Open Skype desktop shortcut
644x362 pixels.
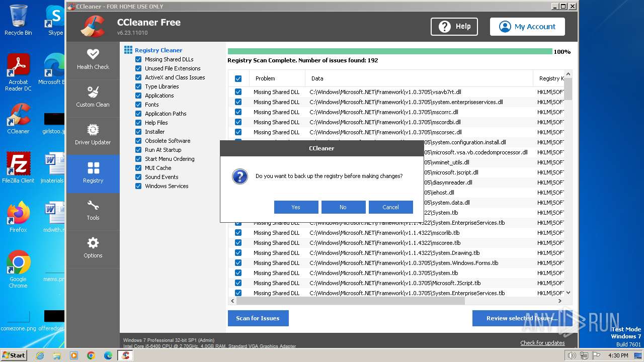(54, 21)
